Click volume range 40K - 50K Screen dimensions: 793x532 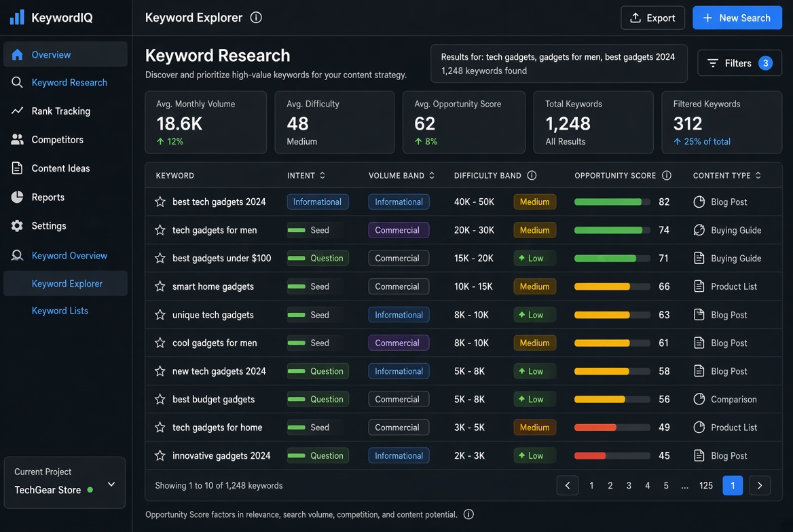(x=474, y=202)
